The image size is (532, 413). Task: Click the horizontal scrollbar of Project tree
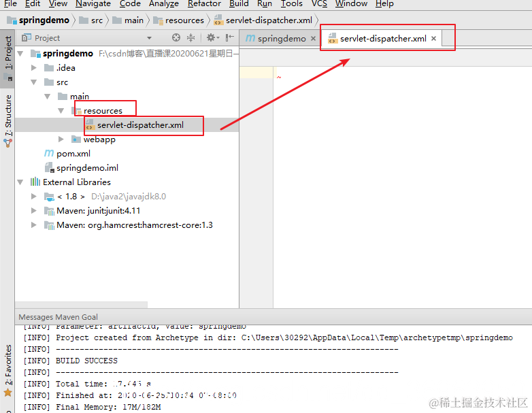(81, 304)
